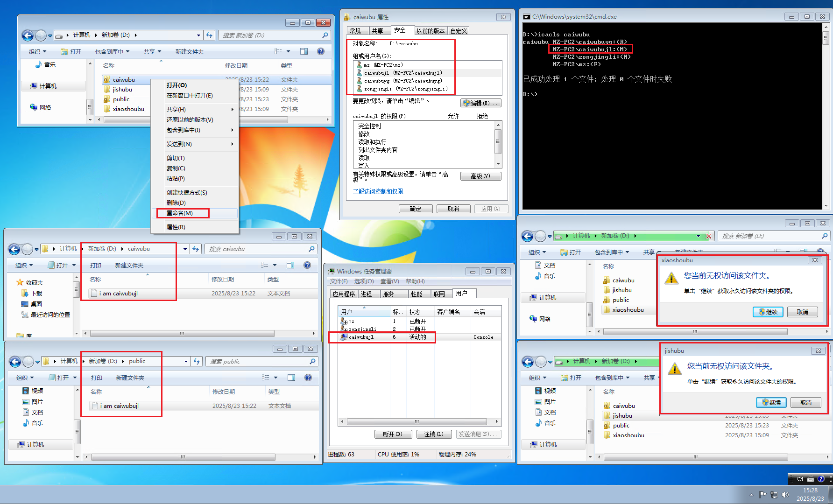The image size is (833, 504).
Task: Refresh the address bar of the context-menu Explorer window
Action: (209, 35)
